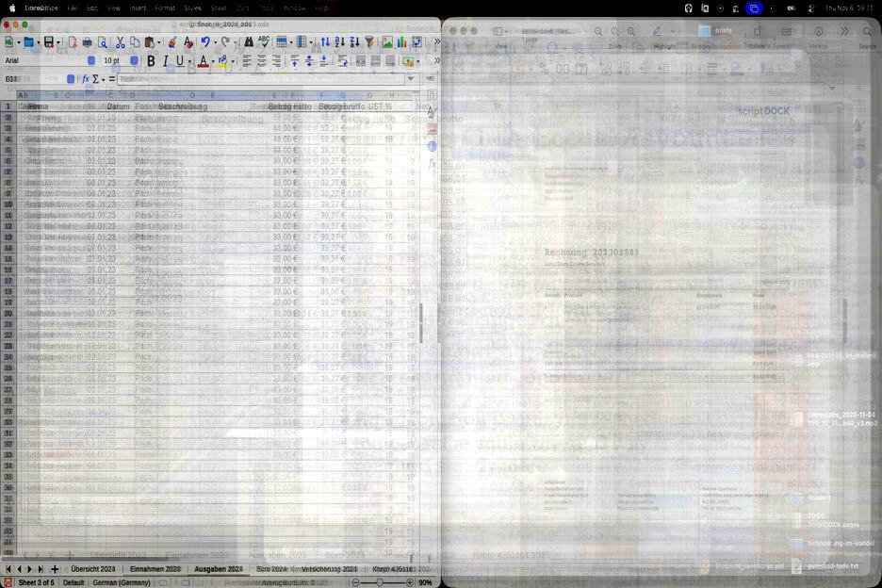Toggle Italic formatting
The width and height of the screenshot is (882, 588).
[165, 61]
